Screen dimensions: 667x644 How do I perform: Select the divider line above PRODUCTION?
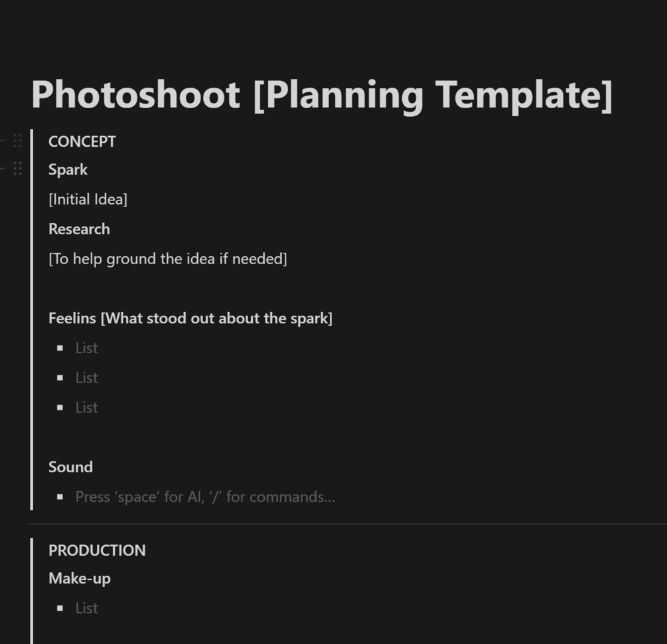coord(345,524)
